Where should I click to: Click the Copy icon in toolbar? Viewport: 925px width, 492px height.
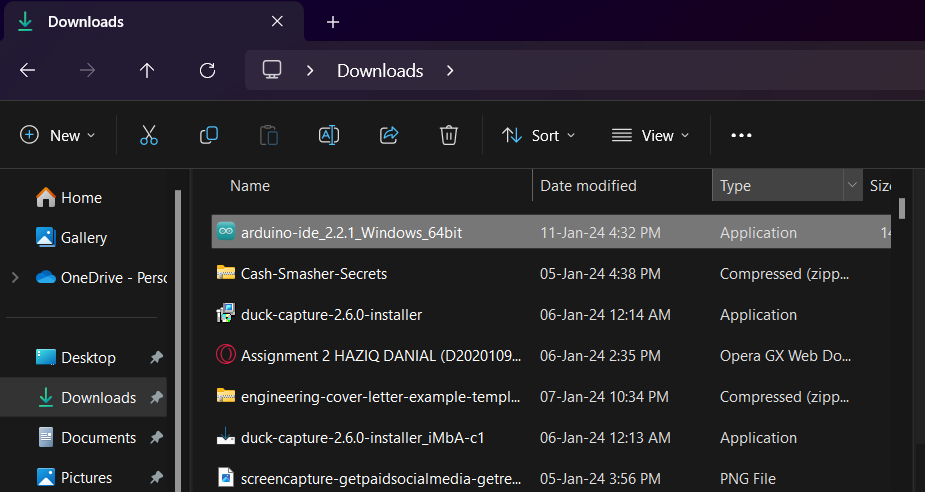(x=209, y=135)
